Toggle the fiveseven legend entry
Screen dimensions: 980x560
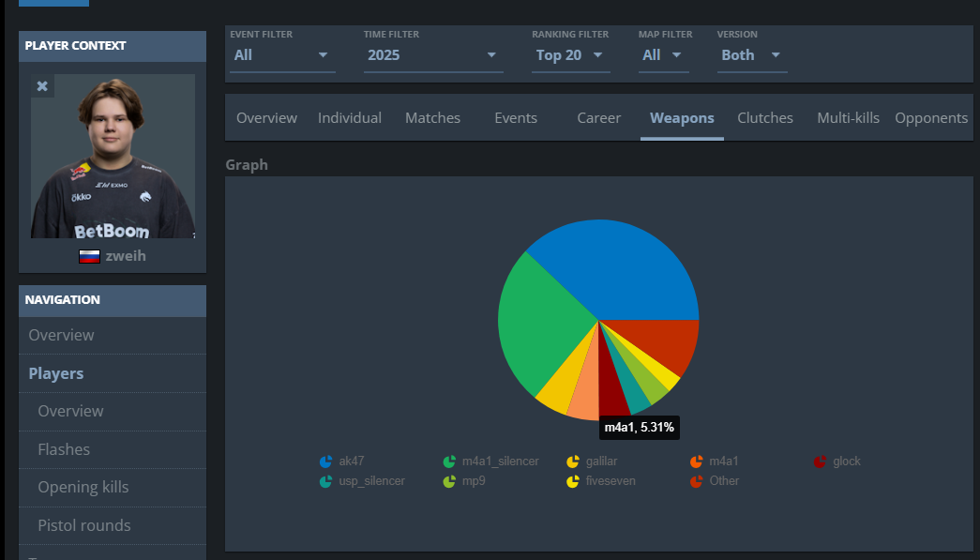point(600,481)
